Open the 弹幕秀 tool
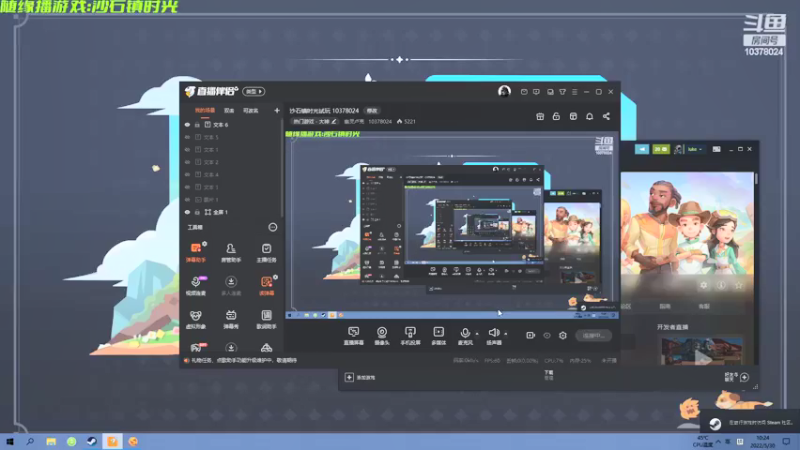 pyautogui.click(x=231, y=319)
